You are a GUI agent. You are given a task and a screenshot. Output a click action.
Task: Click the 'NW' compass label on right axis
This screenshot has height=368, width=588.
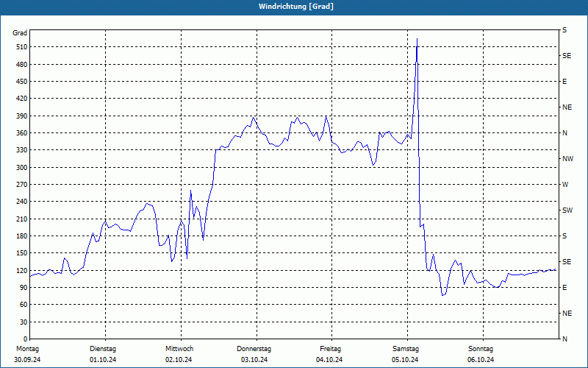(567, 159)
